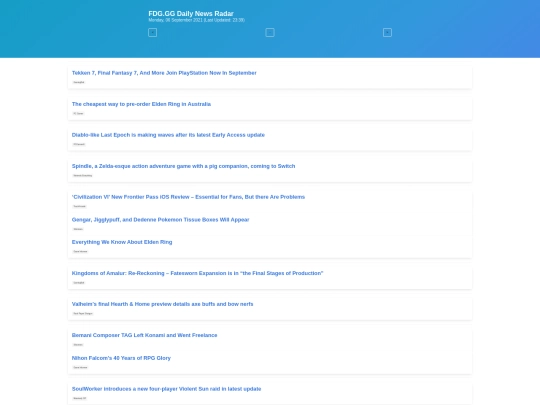Open the Civilization VI New Frontier Pass review
The height and width of the screenshot is (405, 540).
(188, 197)
